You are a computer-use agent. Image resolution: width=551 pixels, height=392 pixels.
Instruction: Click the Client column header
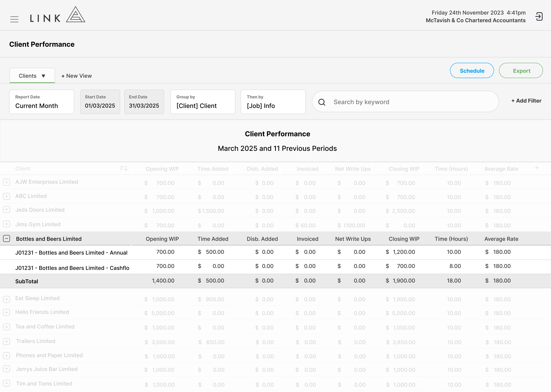pyautogui.click(x=23, y=168)
